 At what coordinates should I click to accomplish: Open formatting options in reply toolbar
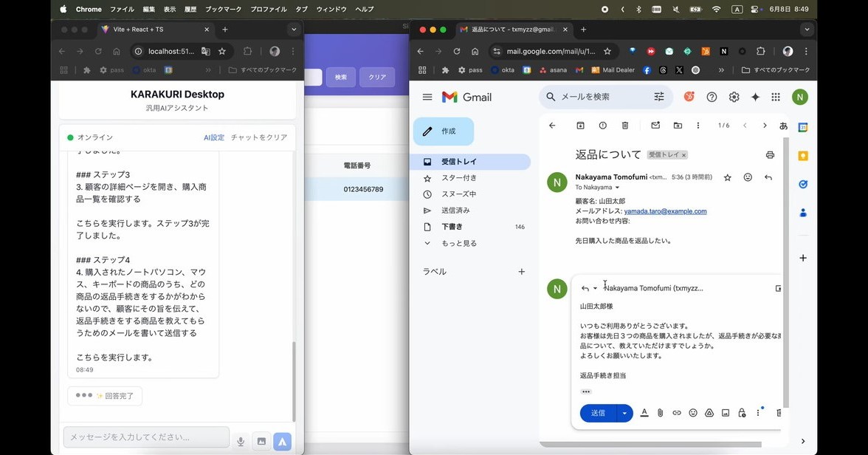coord(644,413)
